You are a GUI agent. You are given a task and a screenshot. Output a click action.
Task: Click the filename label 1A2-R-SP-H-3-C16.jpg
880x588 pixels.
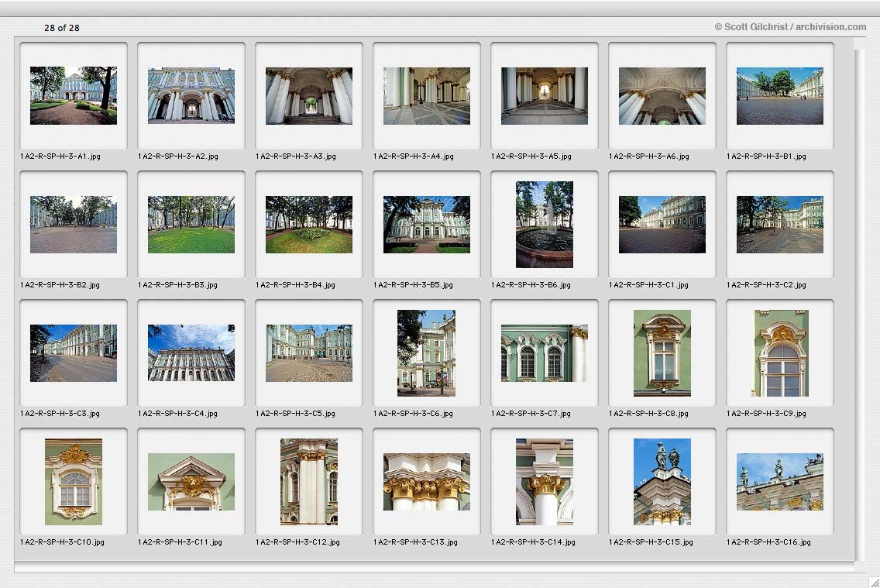click(769, 542)
